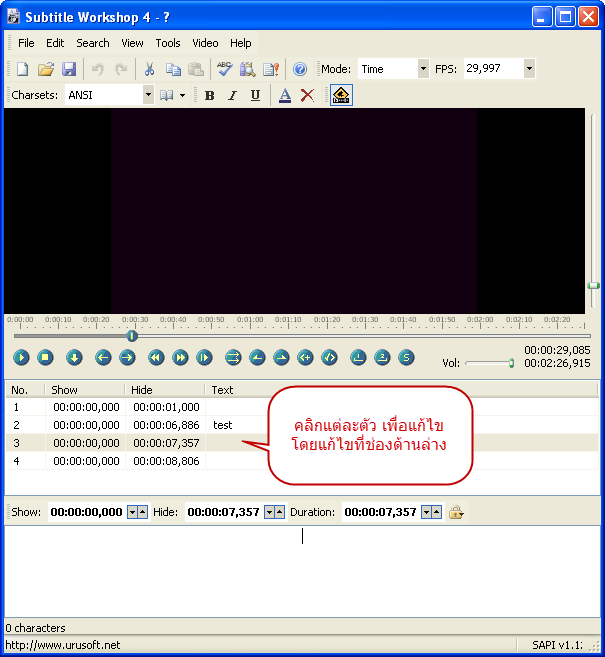The width and height of the screenshot is (605, 657).
Task: Click the Redo arrow icon
Action: coord(121,69)
